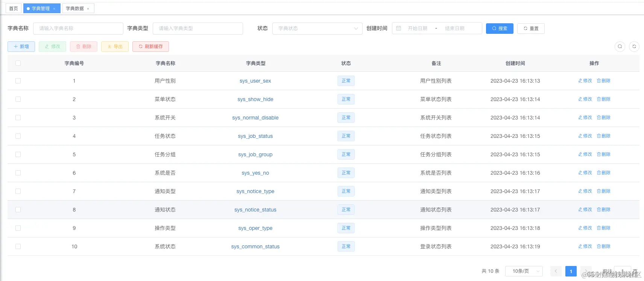The height and width of the screenshot is (281, 644).
Task: Delete the 系统是否 row via 删除
Action: point(604,173)
